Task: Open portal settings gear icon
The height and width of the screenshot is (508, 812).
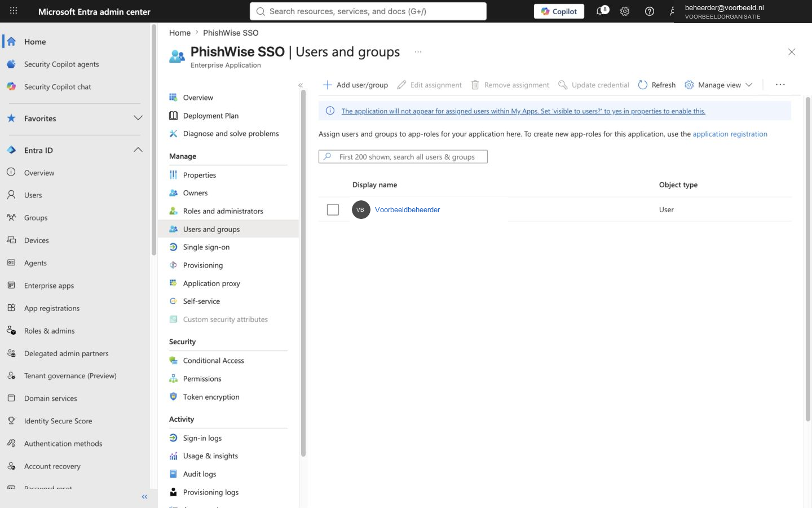Action: pos(625,11)
